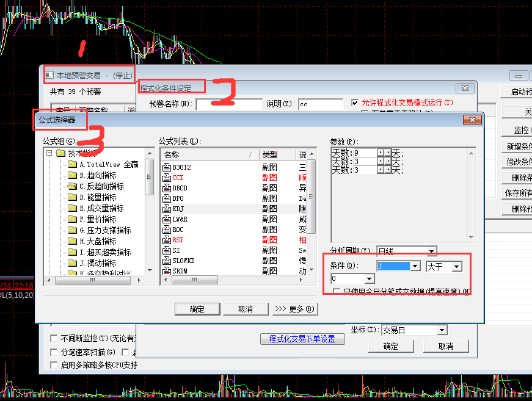Select the LW&R formula icon

click(167, 219)
